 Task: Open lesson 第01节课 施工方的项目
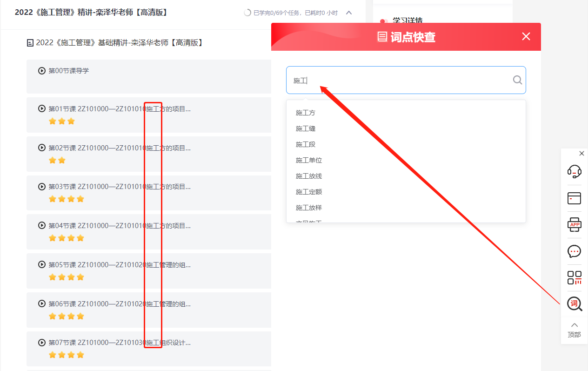(x=120, y=109)
